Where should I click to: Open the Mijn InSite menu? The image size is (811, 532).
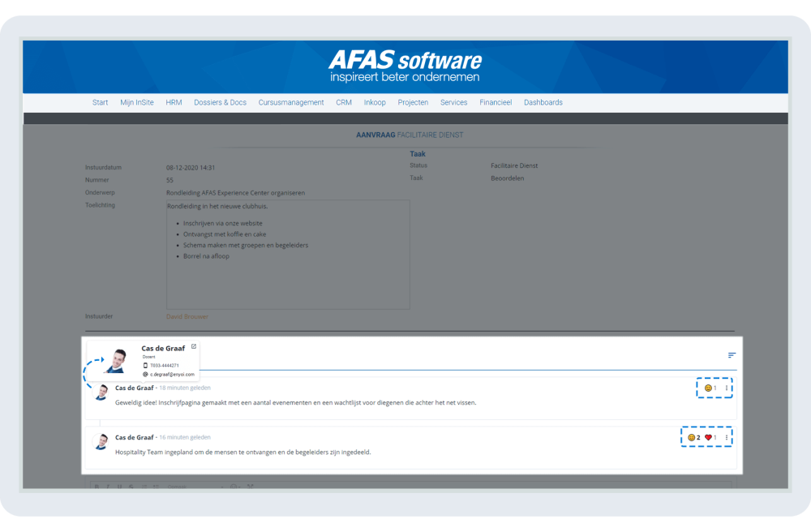click(x=137, y=102)
